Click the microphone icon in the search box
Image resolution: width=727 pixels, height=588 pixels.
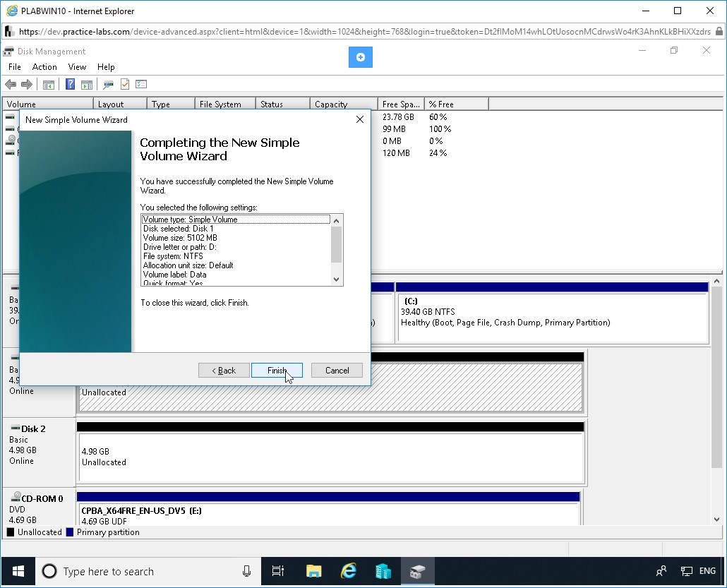click(x=246, y=571)
